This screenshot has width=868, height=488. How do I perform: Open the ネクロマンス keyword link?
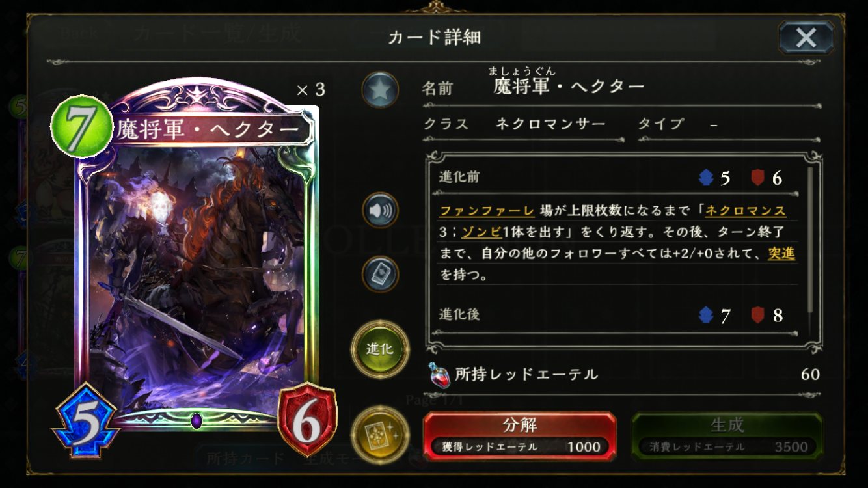[x=746, y=211]
